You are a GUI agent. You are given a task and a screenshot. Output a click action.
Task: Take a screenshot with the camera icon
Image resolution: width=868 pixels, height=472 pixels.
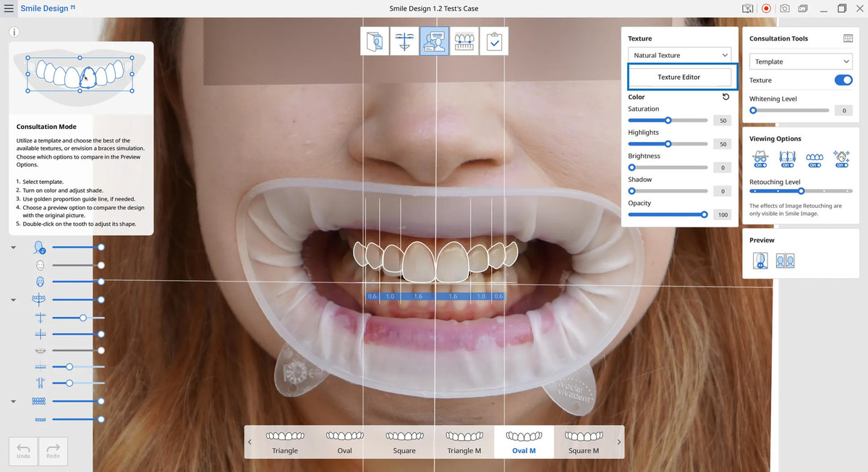tap(785, 9)
